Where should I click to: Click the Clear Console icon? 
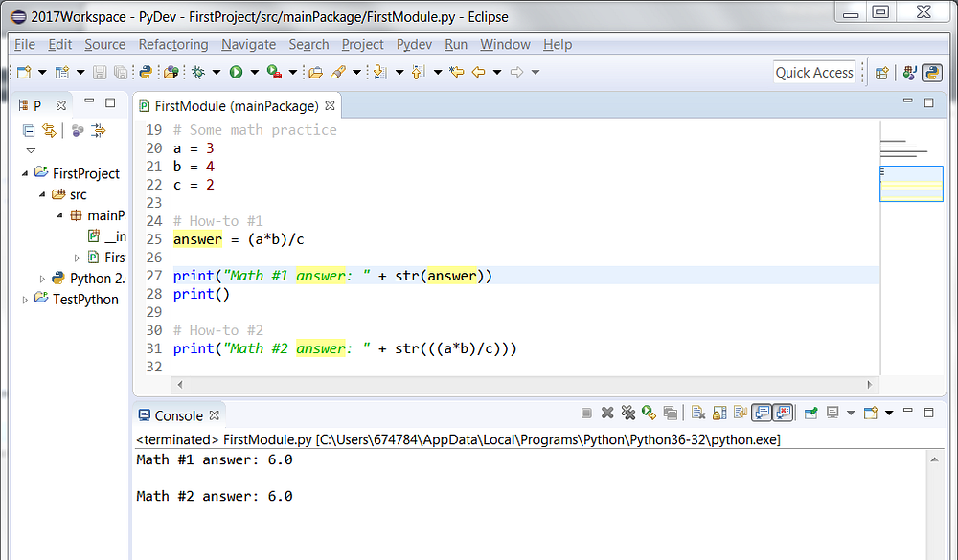click(698, 414)
